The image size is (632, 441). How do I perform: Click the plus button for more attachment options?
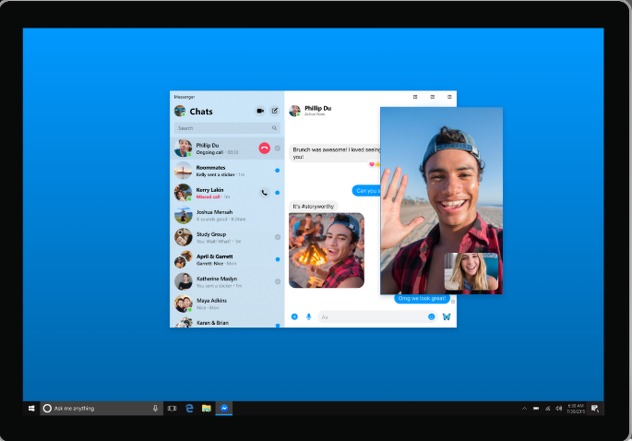295,317
